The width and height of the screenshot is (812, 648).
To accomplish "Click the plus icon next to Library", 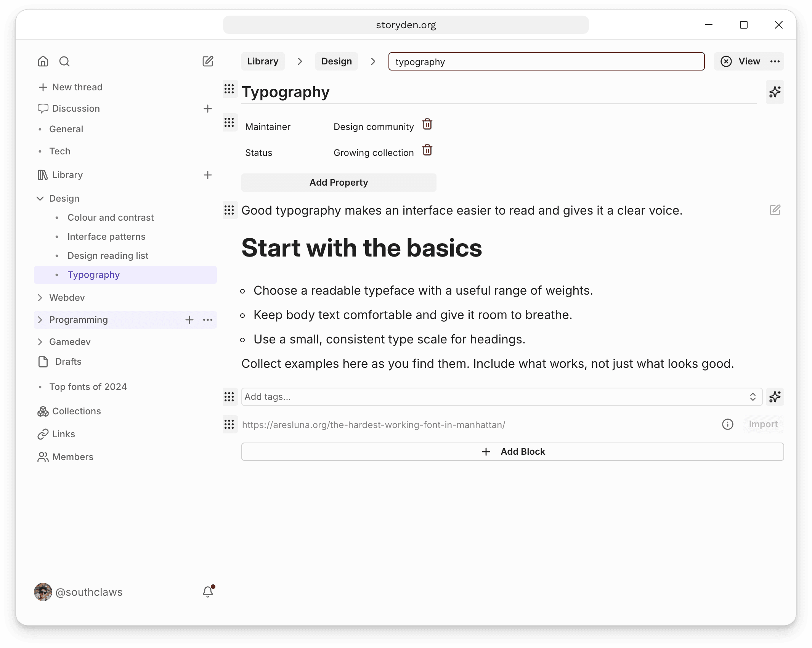I will click(208, 175).
